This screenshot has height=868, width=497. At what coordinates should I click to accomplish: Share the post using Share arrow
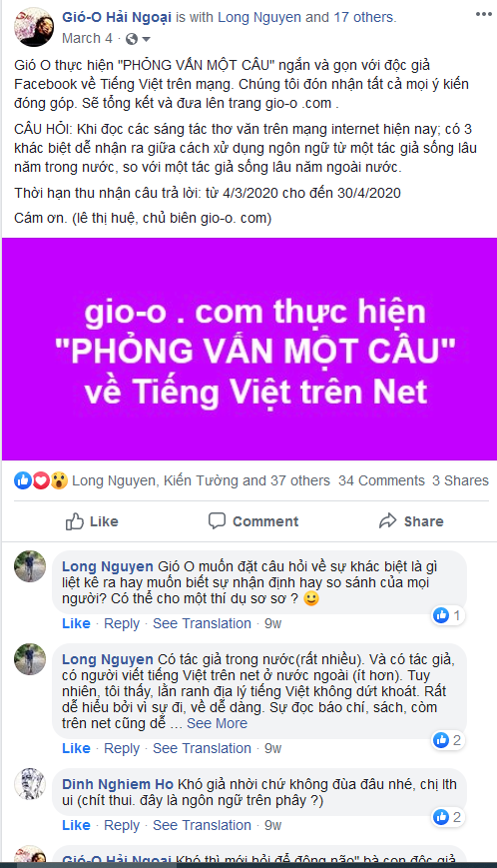pos(411,521)
